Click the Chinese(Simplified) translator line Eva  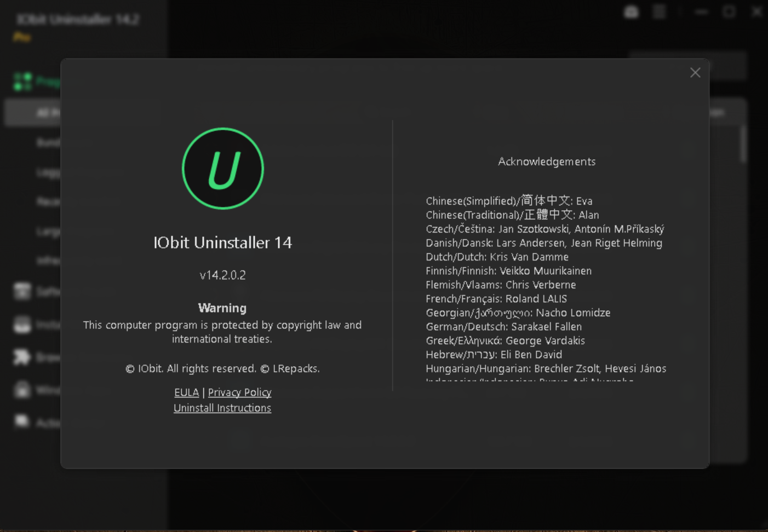coord(509,201)
